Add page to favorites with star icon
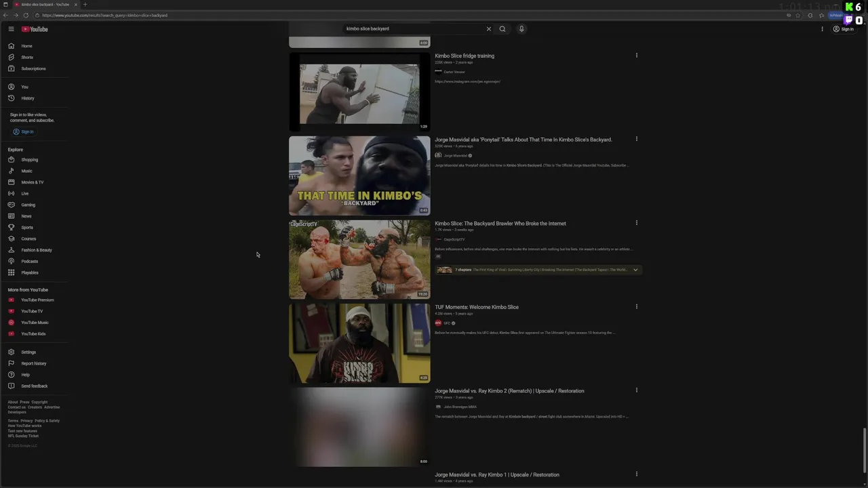Screen dimensions: 868x488 pos(798,15)
